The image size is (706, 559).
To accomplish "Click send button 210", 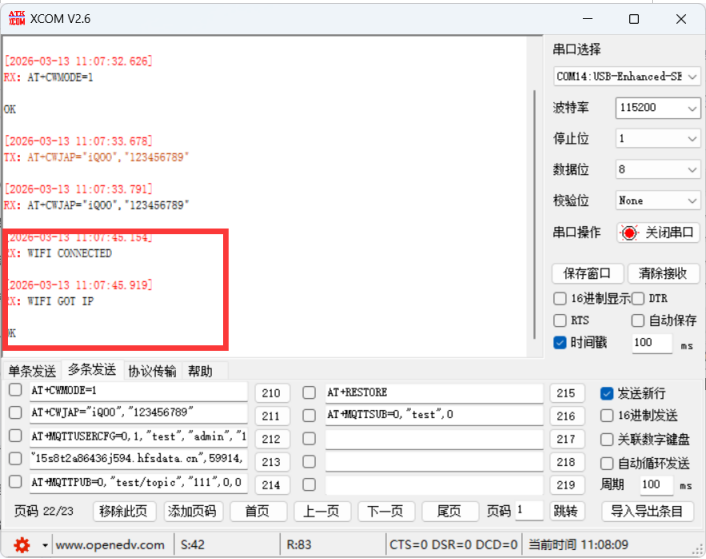I will pos(272,393).
